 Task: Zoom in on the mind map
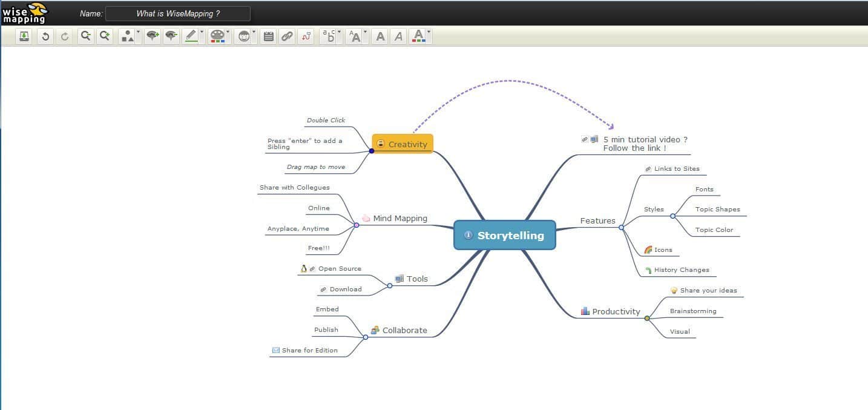coord(105,36)
